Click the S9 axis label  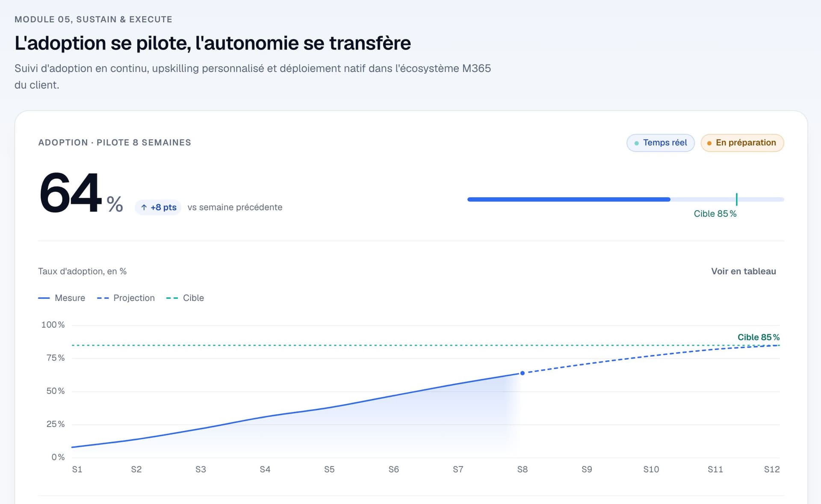pos(587,469)
